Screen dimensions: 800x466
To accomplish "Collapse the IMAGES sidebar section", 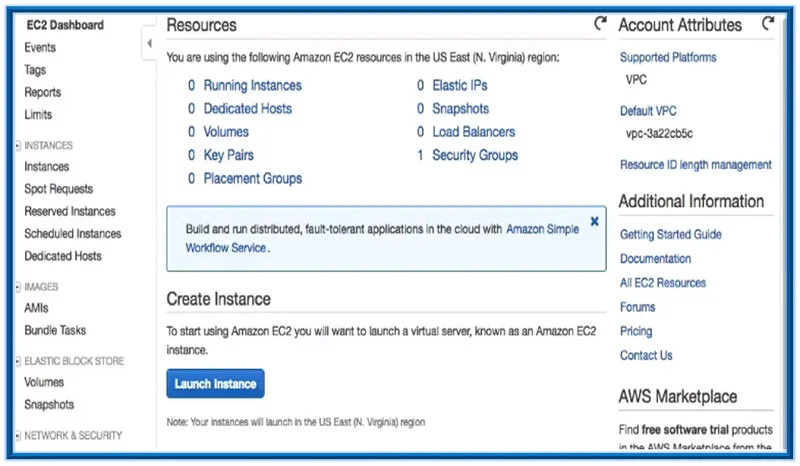I will click(18, 287).
